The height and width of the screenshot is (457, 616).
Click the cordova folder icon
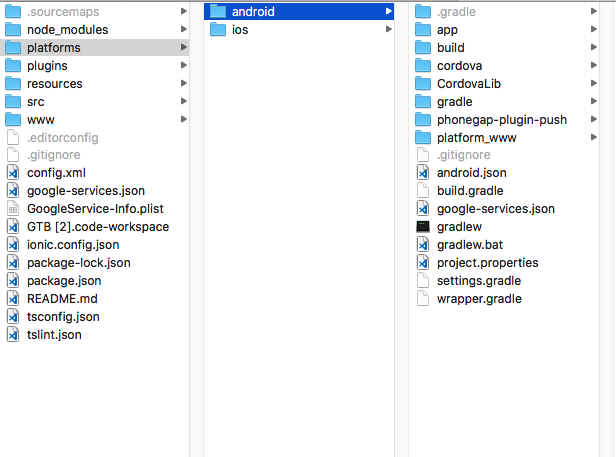pos(423,66)
